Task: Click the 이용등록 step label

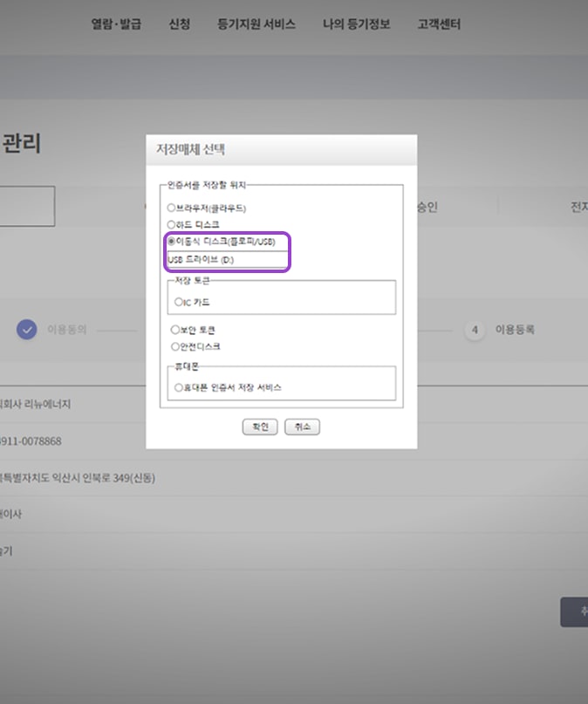Action: tap(515, 330)
